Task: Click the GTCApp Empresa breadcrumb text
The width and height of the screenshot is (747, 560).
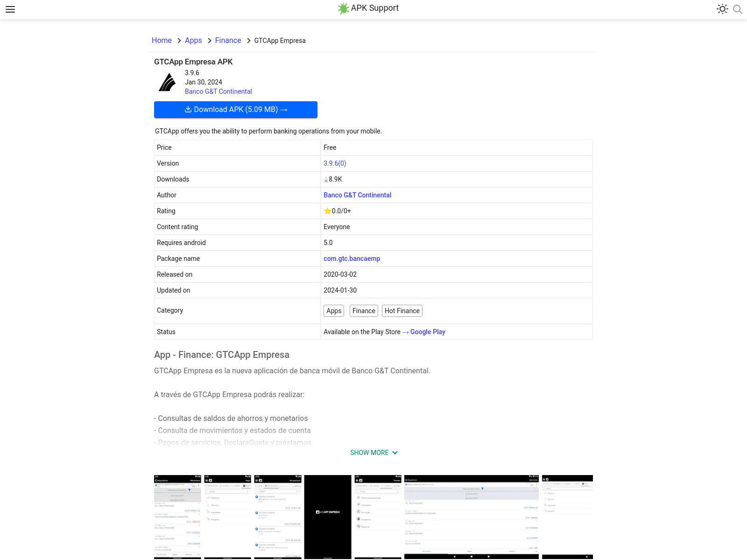Action: (x=280, y=41)
